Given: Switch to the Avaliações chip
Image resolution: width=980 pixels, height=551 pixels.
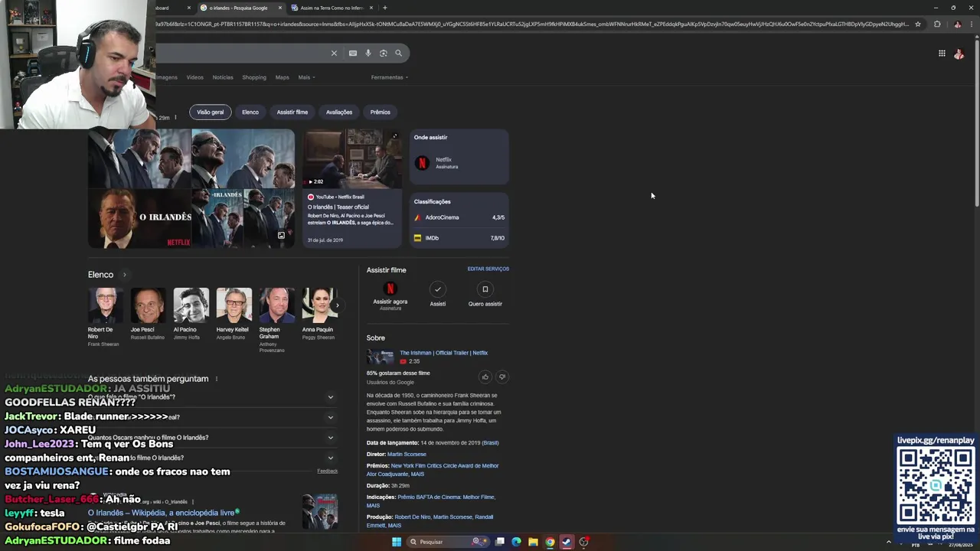Looking at the screenshot, I should (x=339, y=112).
